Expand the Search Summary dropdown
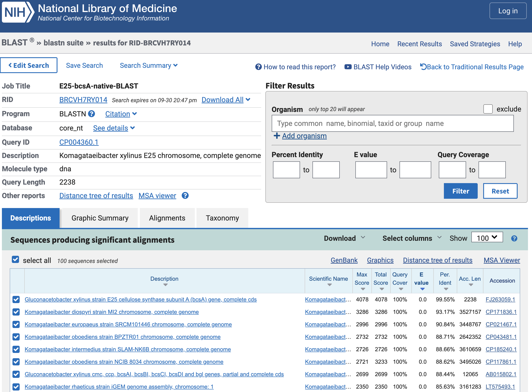 (x=149, y=65)
